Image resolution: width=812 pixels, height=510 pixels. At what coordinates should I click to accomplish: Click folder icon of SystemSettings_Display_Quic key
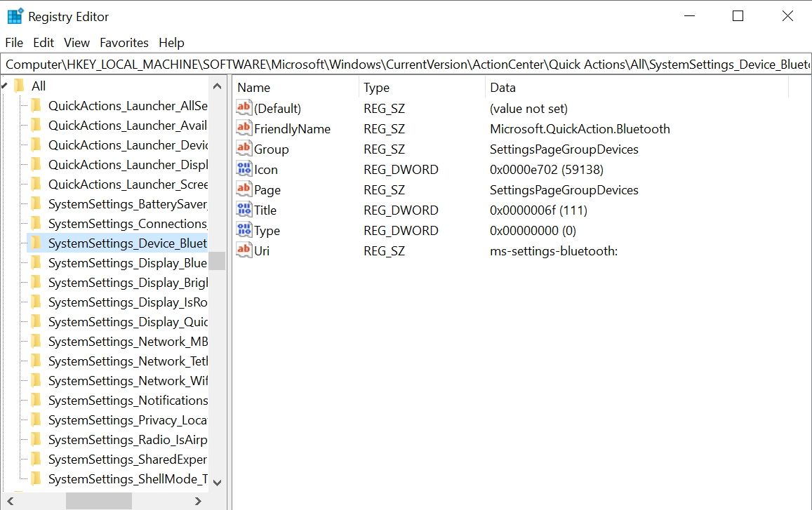[36, 322]
